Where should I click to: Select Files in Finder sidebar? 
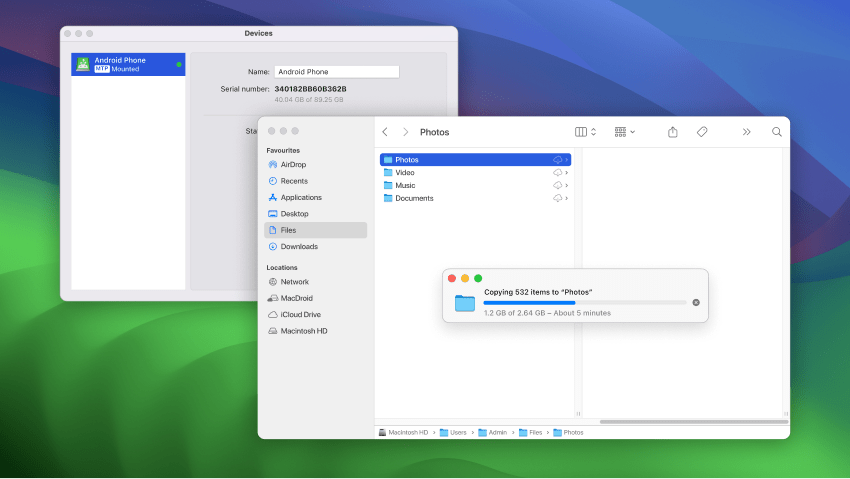point(315,230)
